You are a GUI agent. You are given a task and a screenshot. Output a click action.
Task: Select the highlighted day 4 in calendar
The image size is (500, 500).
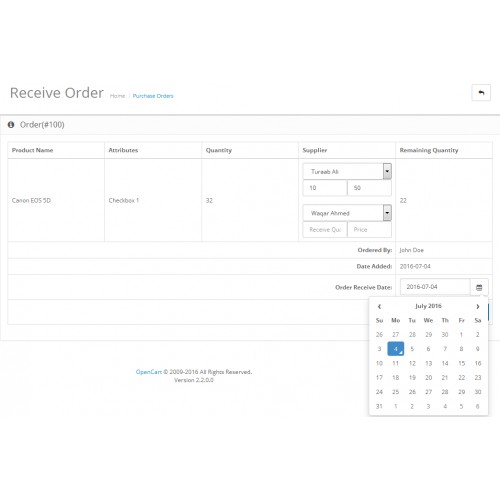(x=396, y=349)
